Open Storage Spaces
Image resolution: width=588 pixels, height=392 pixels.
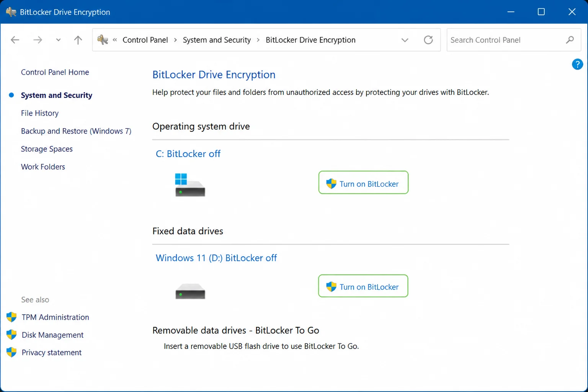click(47, 149)
